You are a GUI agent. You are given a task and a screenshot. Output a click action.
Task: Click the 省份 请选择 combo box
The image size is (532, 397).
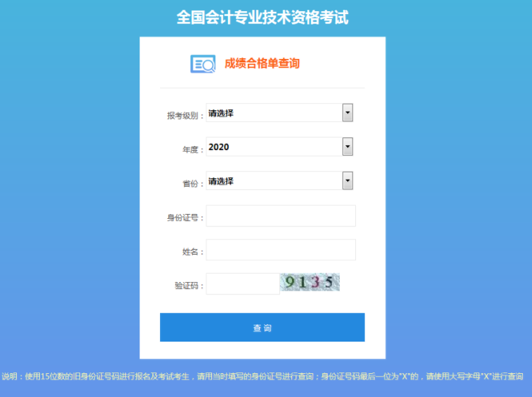279,180
